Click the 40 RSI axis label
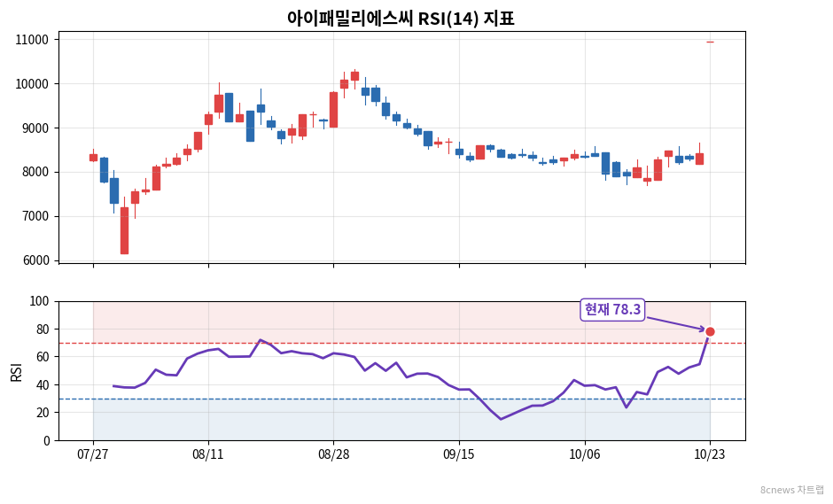The width and height of the screenshot is (833, 504). [x=43, y=385]
